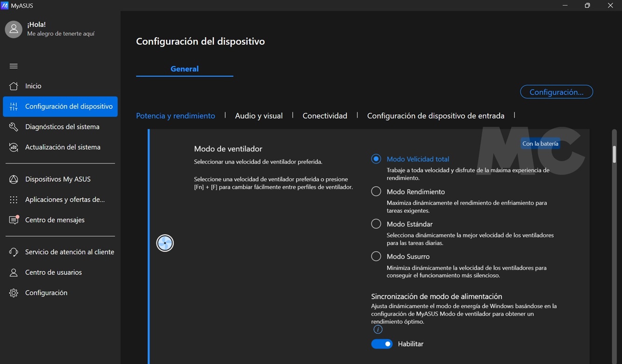This screenshot has width=622, height=364.
Task: Open Diagnósticos del sistema wrench icon
Action: (x=14, y=127)
